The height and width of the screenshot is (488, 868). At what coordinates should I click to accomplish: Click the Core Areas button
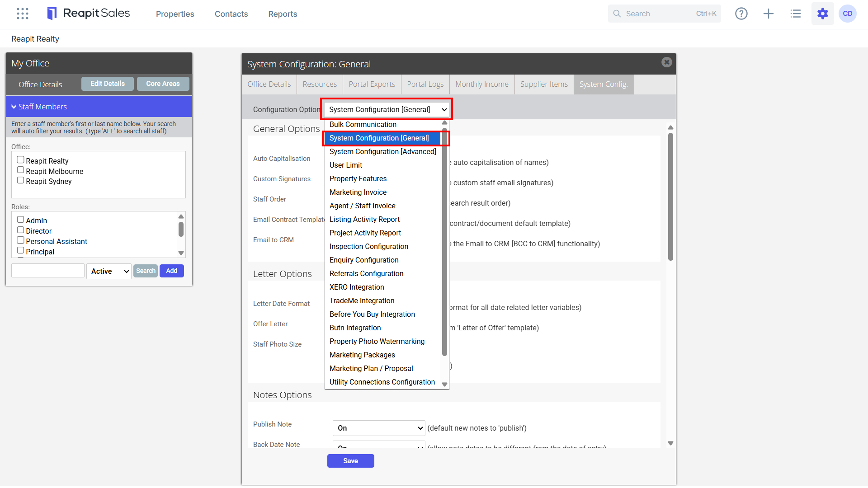pyautogui.click(x=163, y=84)
